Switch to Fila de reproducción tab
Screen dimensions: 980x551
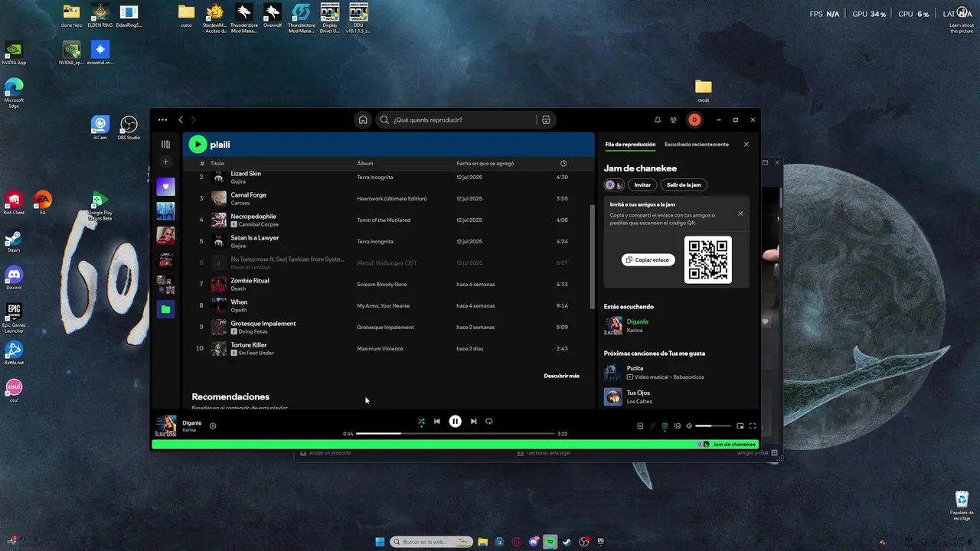630,145
